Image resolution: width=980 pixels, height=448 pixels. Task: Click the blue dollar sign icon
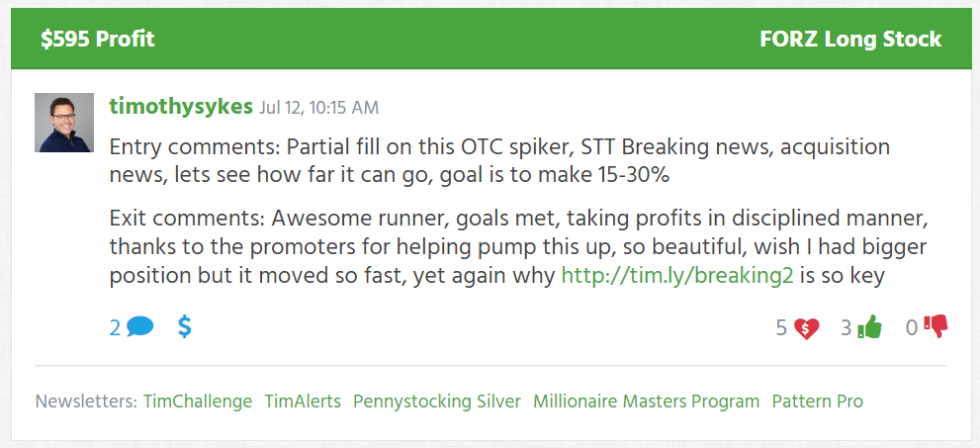(184, 326)
